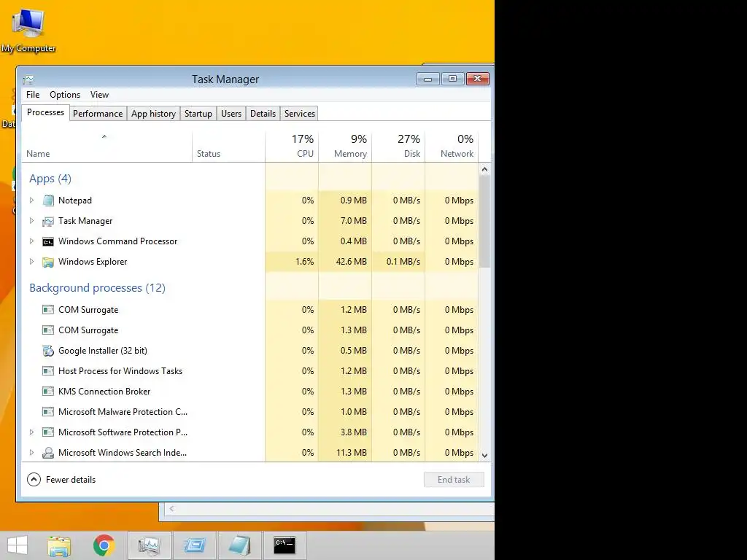Open the View menu
The width and height of the screenshot is (747, 560).
click(x=99, y=95)
